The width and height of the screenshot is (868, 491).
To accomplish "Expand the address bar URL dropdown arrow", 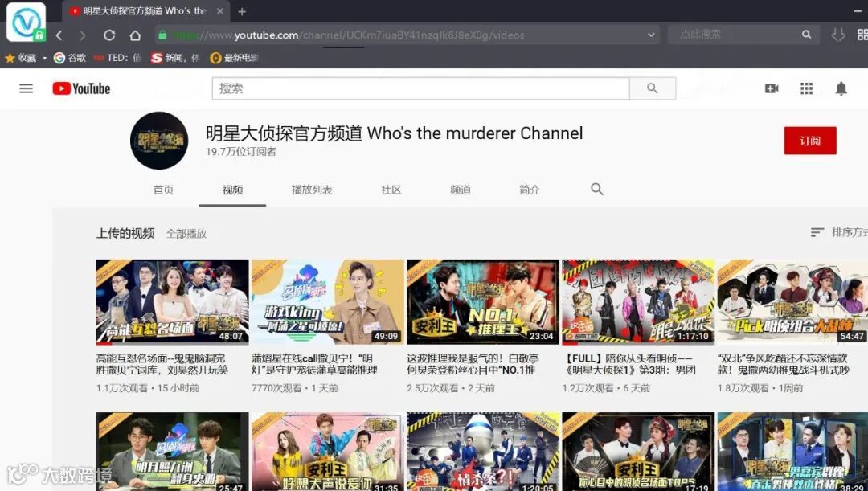I will [x=651, y=35].
